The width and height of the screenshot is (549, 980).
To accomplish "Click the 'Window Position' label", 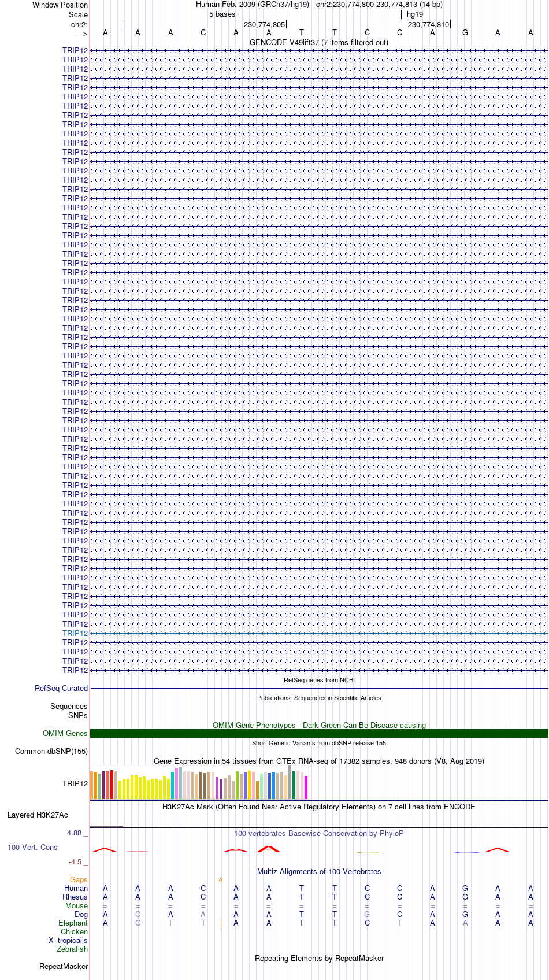I will [60, 5].
